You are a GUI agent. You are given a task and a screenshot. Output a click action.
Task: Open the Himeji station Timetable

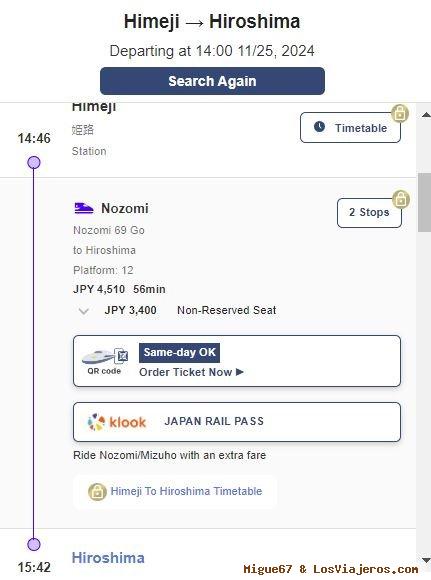[x=350, y=128]
